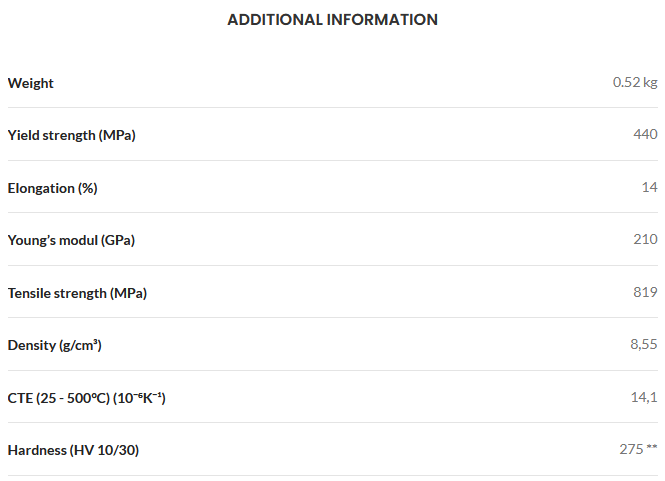Select the Young's modul (GPa) label
This screenshot has height=481, width=665.
[x=71, y=240]
